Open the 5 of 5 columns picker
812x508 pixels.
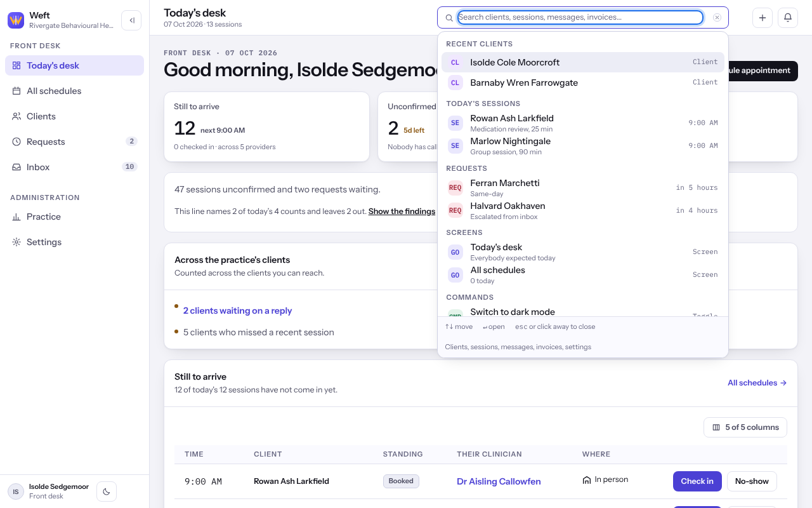point(745,427)
